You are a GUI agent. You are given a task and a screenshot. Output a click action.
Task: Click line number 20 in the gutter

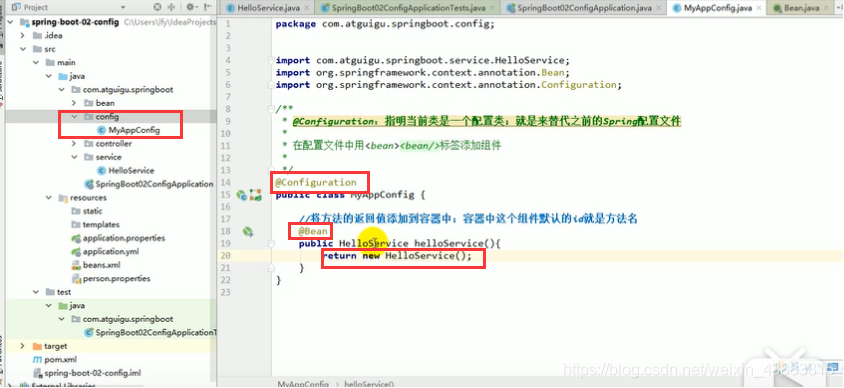click(x=227, y=256)
